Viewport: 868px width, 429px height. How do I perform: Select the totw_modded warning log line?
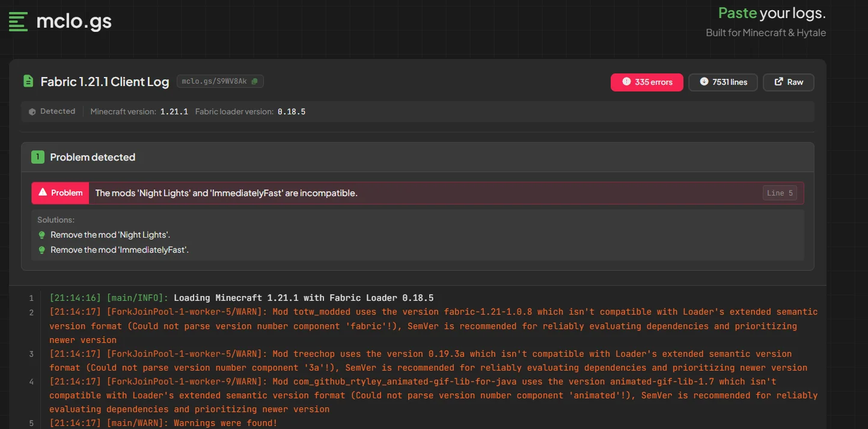433,326
